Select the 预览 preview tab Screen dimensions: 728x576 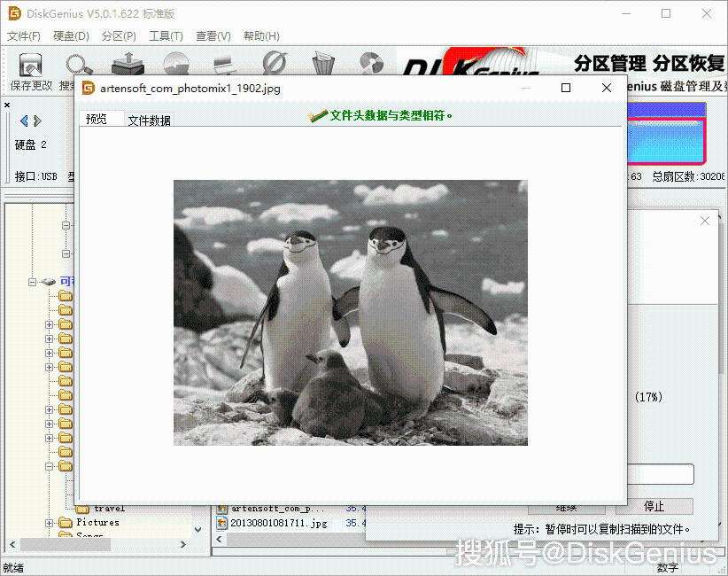click(97, 119)
